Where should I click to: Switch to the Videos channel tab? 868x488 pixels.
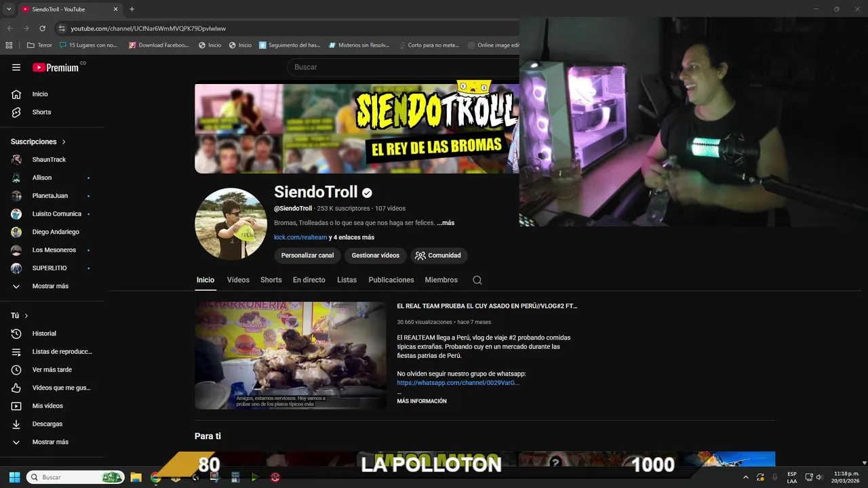(238, 280)
